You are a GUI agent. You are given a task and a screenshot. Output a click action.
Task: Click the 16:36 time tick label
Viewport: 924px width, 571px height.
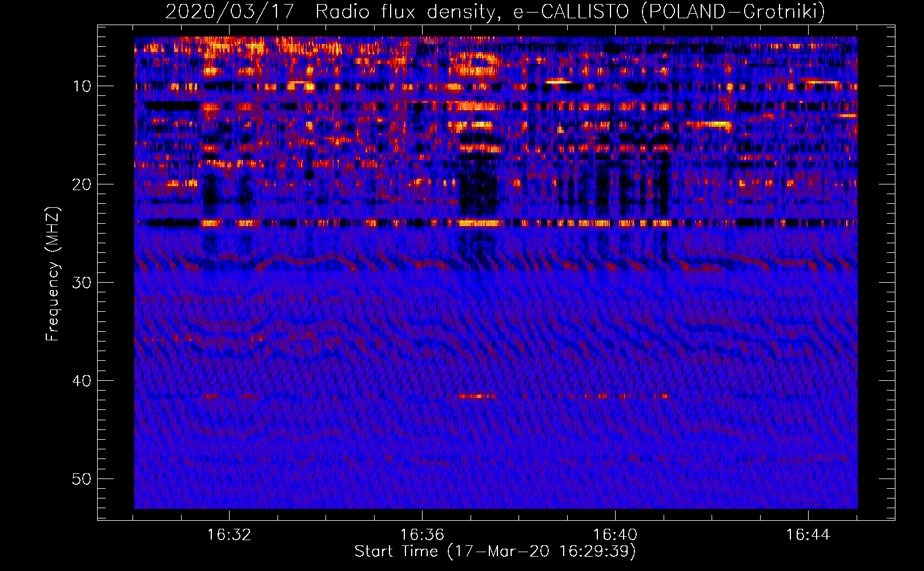coord(422,535)
